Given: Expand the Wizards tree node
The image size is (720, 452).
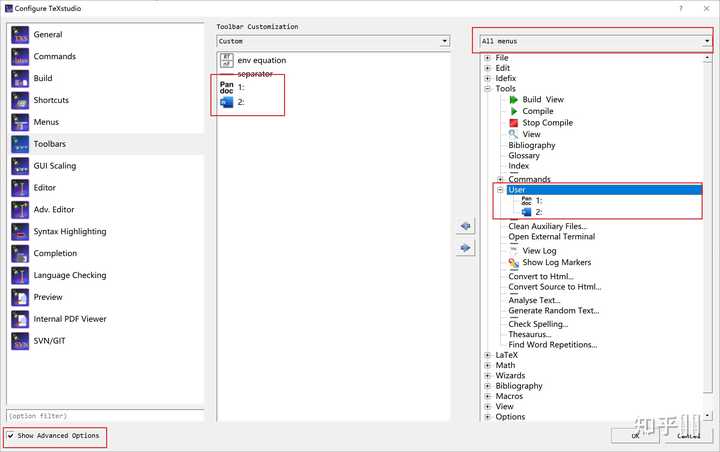Looking at the screenshot, I should (x=488, y=376).
